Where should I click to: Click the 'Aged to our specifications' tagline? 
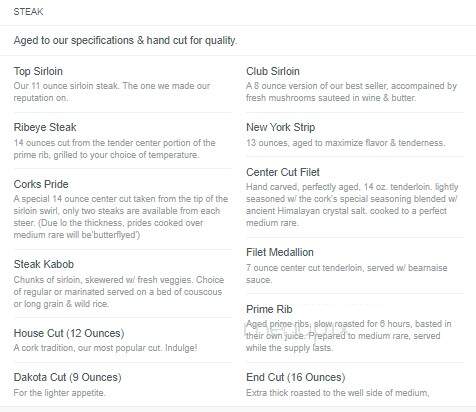pos(125,40)
